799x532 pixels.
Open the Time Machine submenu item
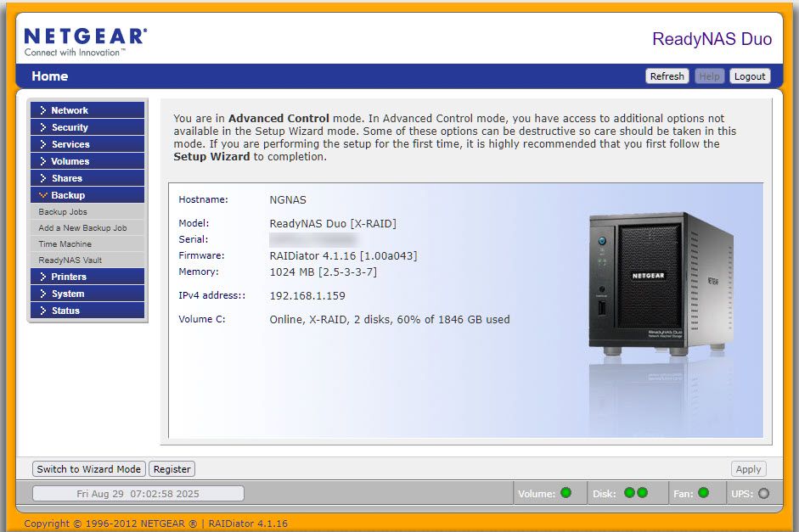[x=65, y=244]
